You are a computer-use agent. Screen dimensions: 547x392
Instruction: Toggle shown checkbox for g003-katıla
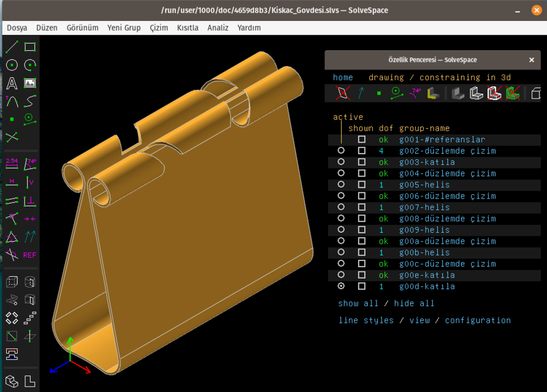coord(361,162)
